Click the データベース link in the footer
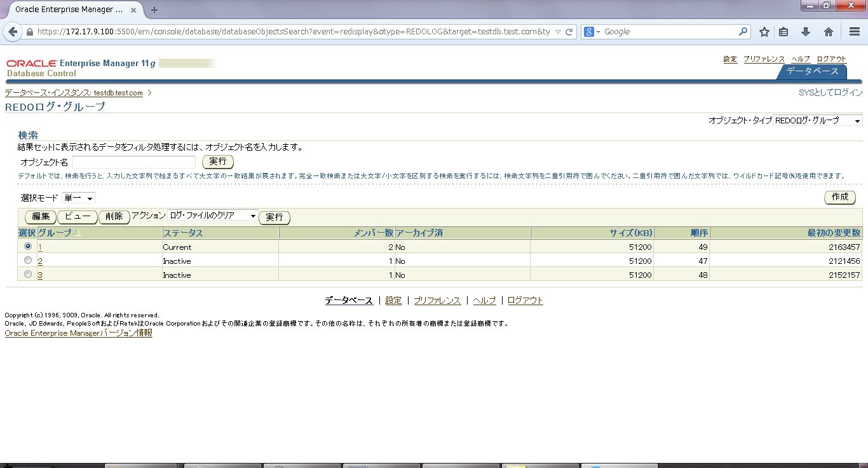 349,300
